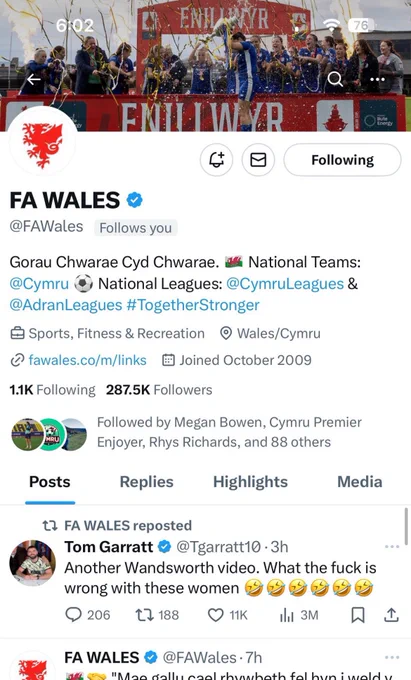This screenshot has width=411, height=680.
Task: Tap the back arrow icon
Action: (x=34, y=79)
